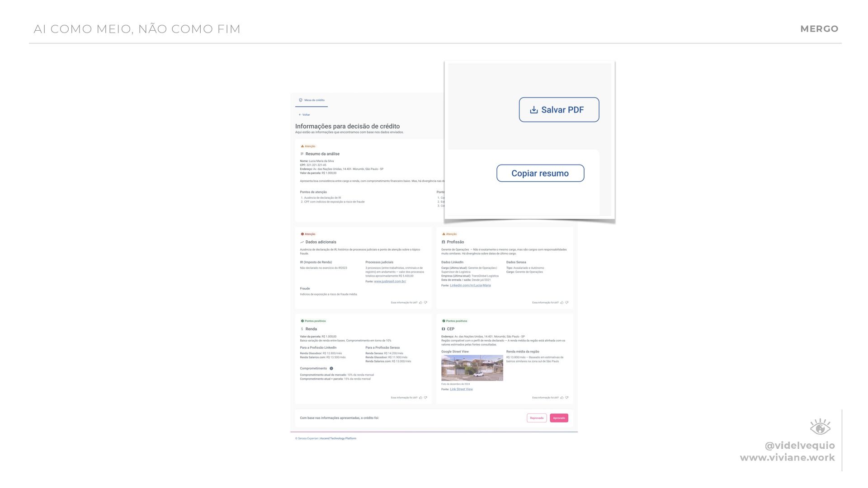Click info icon next to Comprometimento

click(331, 368)
